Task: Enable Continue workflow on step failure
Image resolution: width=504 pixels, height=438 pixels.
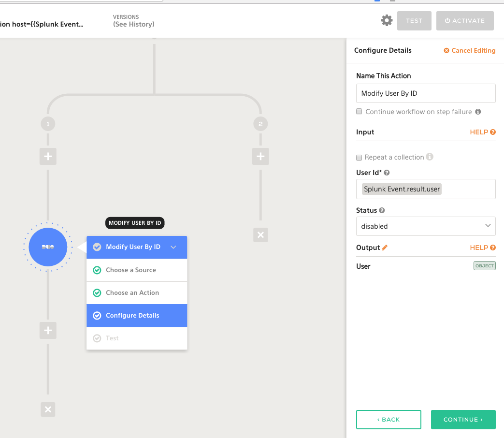Action: 359,112
